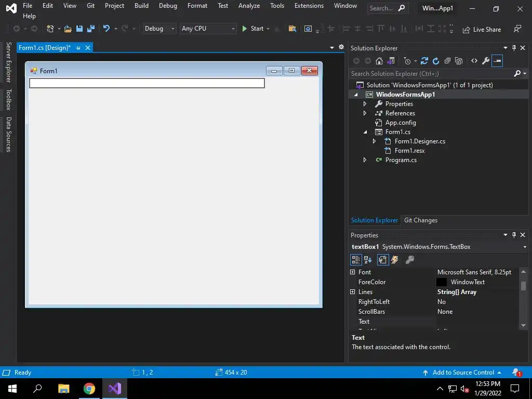The height and width of the screenshot is (399, 532).
Task: Click the Find in Files folder icon
Action: click(292, 29)
